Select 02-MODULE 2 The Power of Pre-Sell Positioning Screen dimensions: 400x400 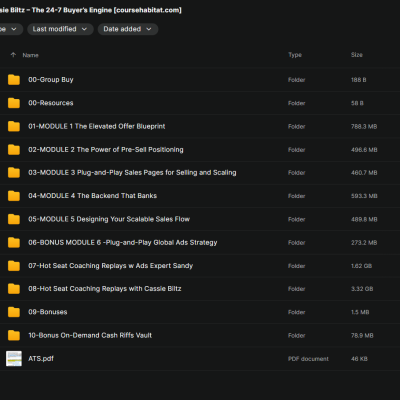point(106,150)
